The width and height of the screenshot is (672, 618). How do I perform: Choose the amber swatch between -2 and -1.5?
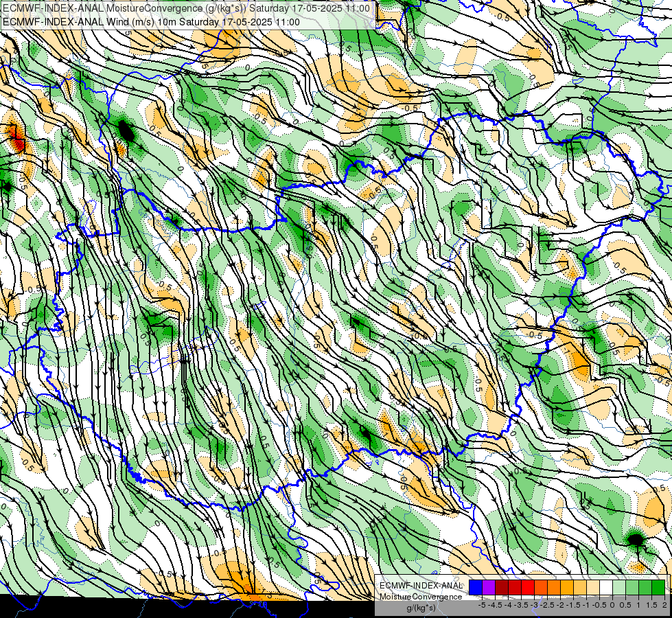tap(567, 587)
